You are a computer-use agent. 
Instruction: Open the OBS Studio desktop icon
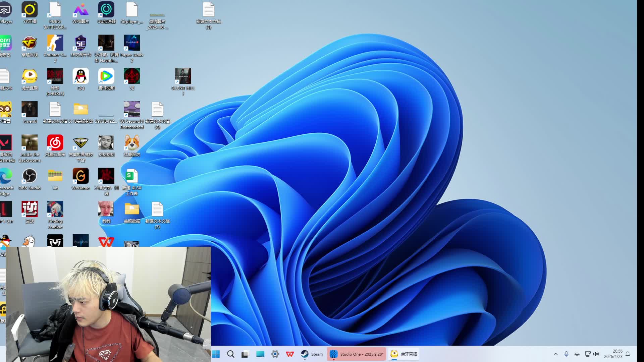[x=30, y=176]
